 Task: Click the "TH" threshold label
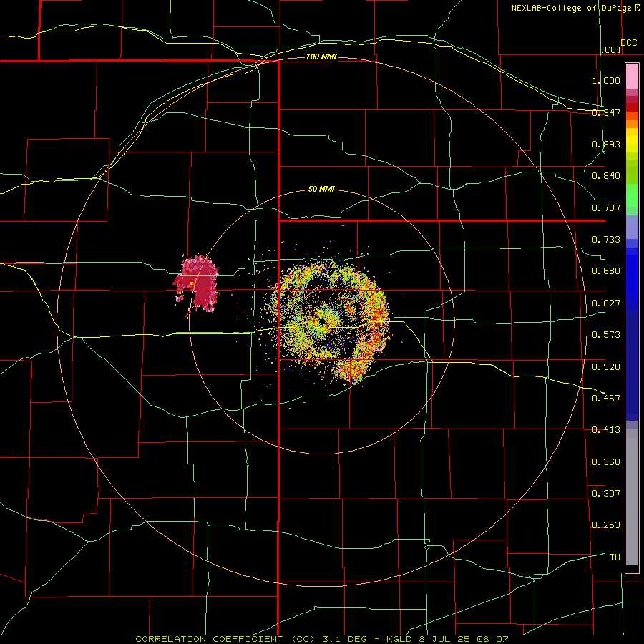(x=615, y=557)
